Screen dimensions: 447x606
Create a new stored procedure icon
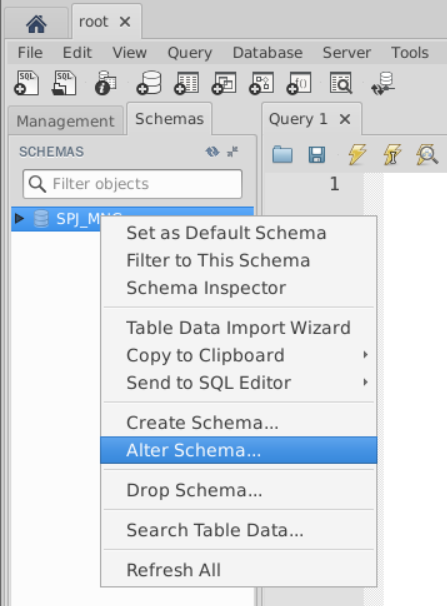(262, 83)
